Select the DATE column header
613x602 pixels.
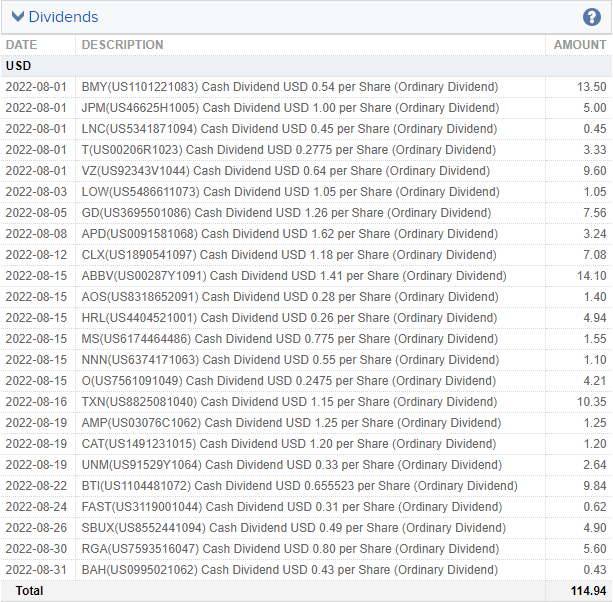pyautogui.click(x=22, y=45)
